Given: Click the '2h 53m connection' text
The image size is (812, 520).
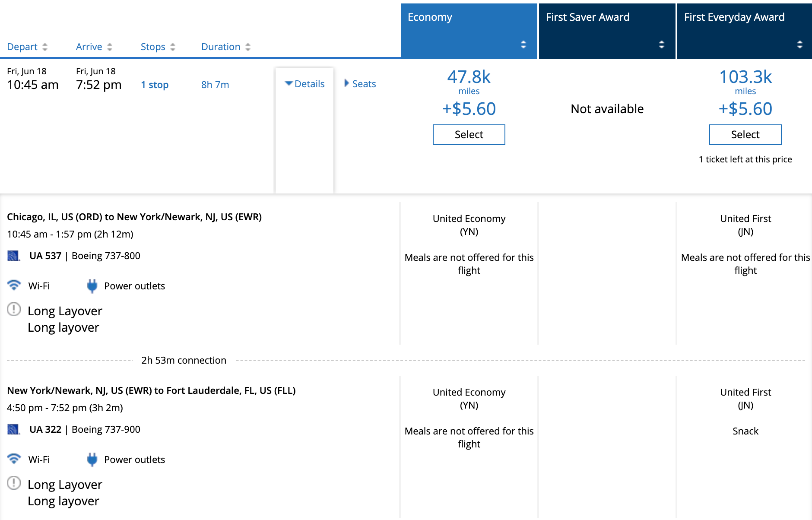Looking at the screenshot, I should pos(184,360).
